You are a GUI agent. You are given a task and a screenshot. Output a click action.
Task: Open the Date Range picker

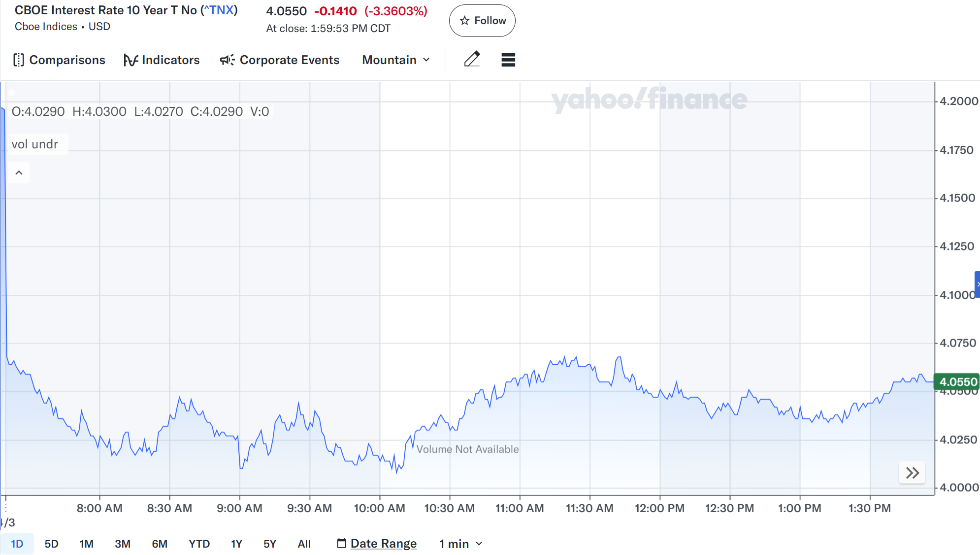[x=377, y=544]
